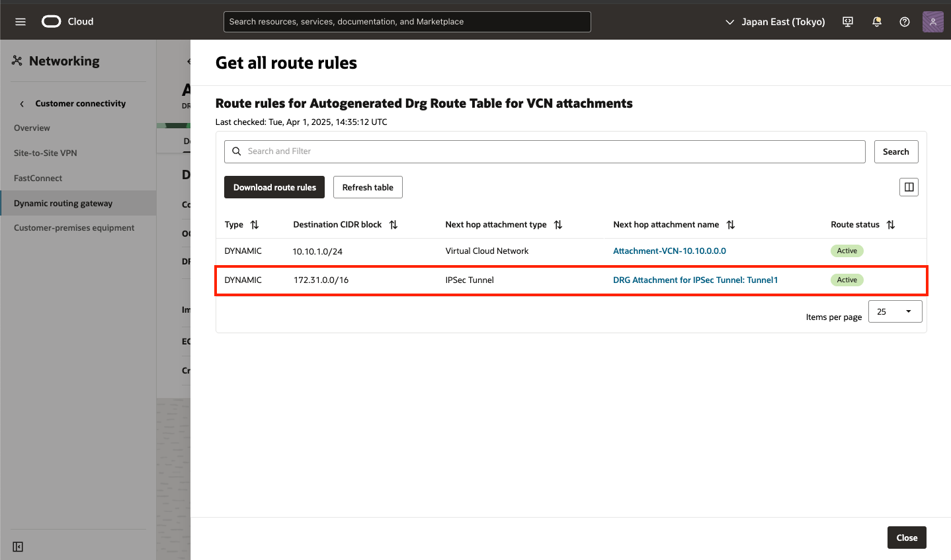Open the manage columns icon

[x=909, y=187]
